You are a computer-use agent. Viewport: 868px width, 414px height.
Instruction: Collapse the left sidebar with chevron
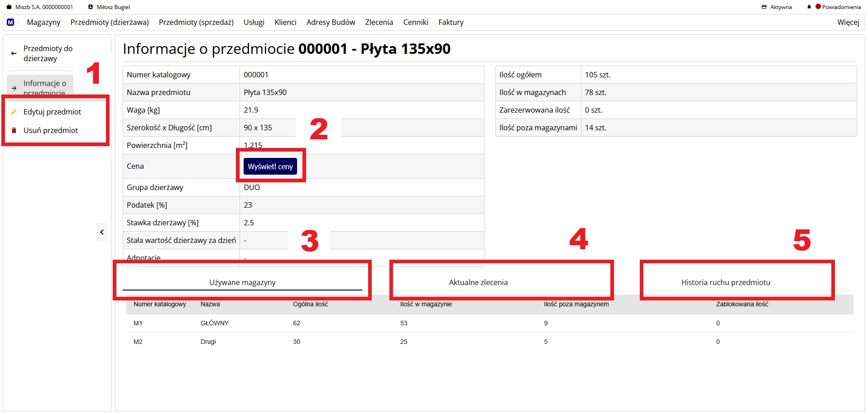click(x=102, y=232)
